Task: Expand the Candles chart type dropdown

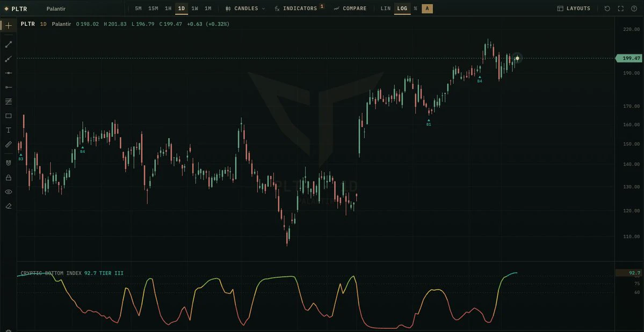Action: (245, 9)
